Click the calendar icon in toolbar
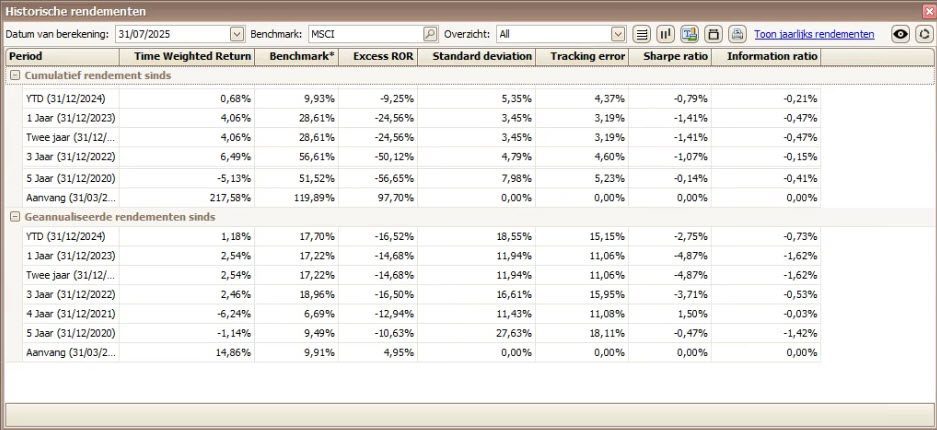937x430 pixels. 714,34
